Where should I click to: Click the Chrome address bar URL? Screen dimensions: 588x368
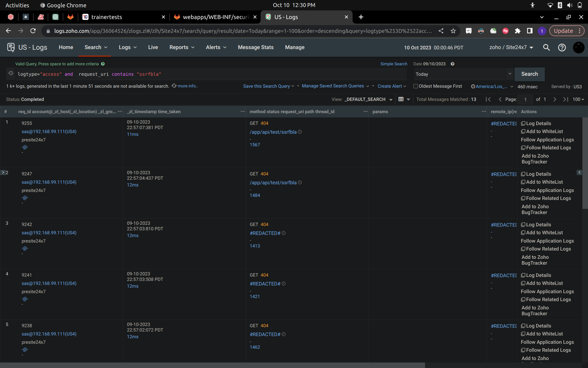pos(243,31)
